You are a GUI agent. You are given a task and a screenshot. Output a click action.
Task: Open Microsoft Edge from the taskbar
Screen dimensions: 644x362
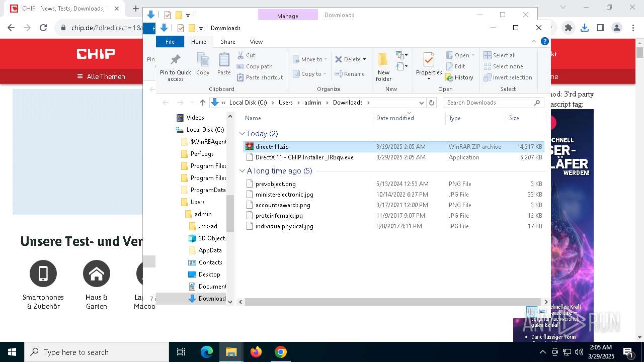pos(207,352)
